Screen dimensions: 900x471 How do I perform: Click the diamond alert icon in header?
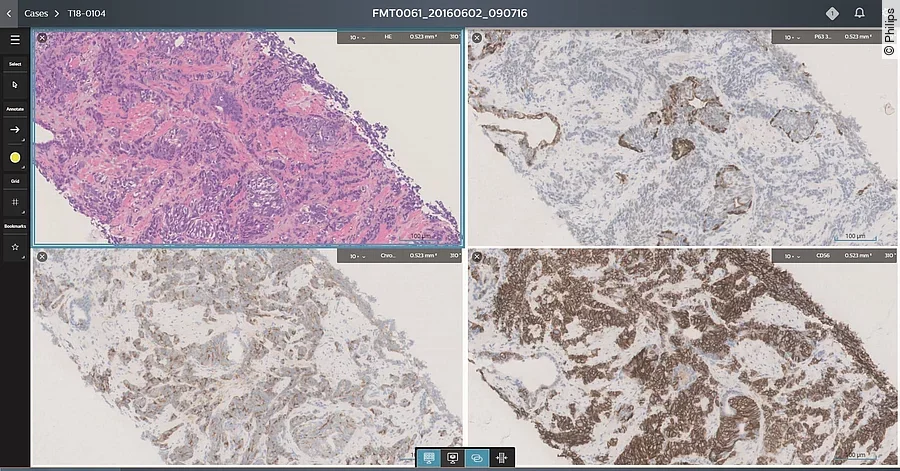tap(831, 13)
